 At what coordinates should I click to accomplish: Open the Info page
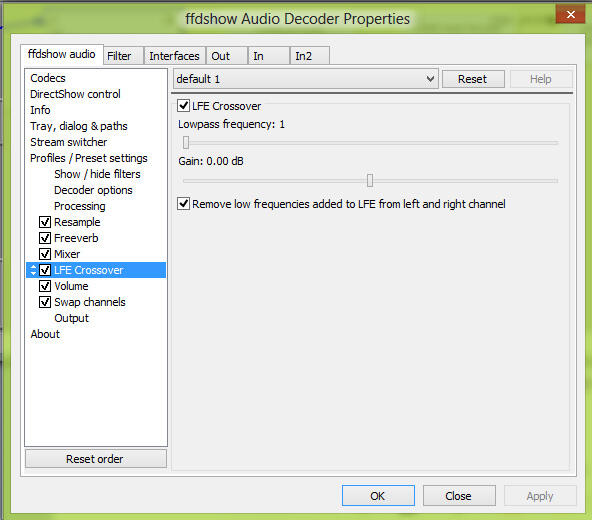point(40,110)
